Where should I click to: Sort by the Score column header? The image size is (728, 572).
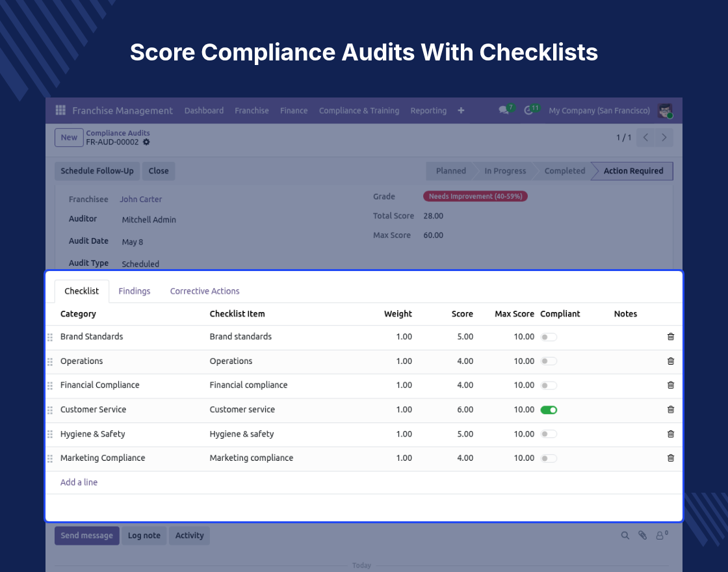462,314
